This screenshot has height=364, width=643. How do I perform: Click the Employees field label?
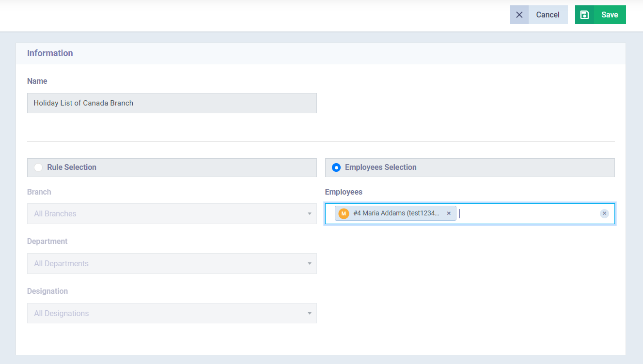[x=344, y=192]
